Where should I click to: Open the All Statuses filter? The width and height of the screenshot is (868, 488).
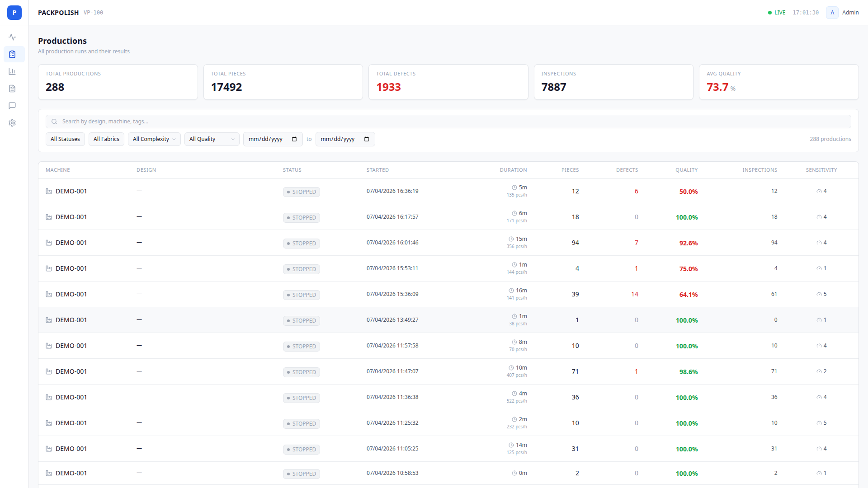pos(65,139)
